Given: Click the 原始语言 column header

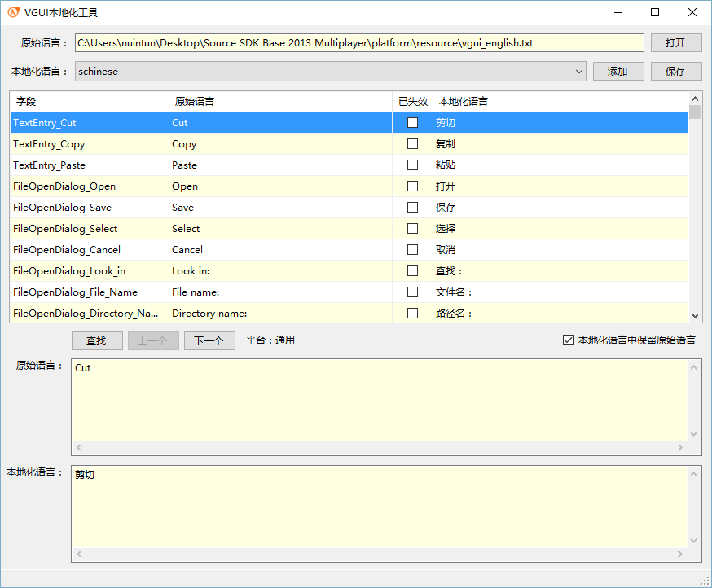Looking at the screenshot, I should tap(280, 101).
